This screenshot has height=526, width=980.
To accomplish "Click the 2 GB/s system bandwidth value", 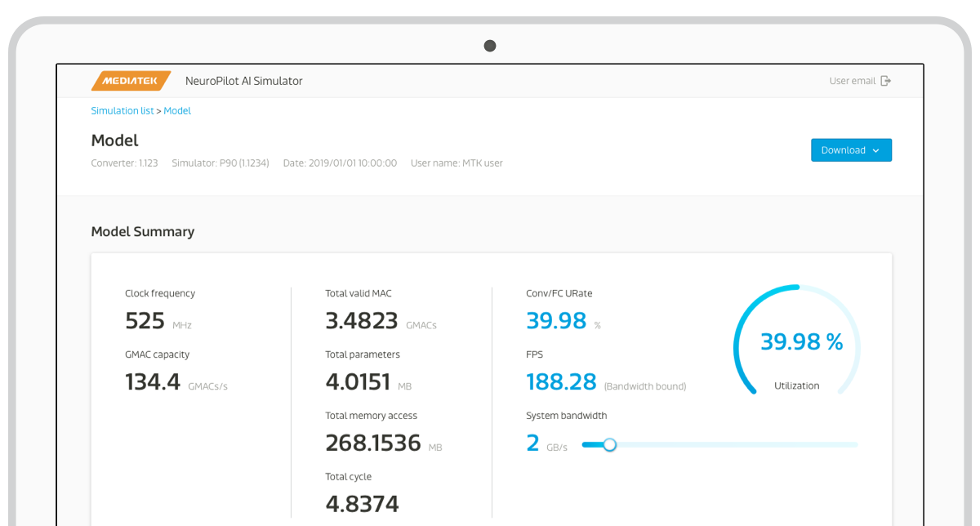I will coord(533,444).
